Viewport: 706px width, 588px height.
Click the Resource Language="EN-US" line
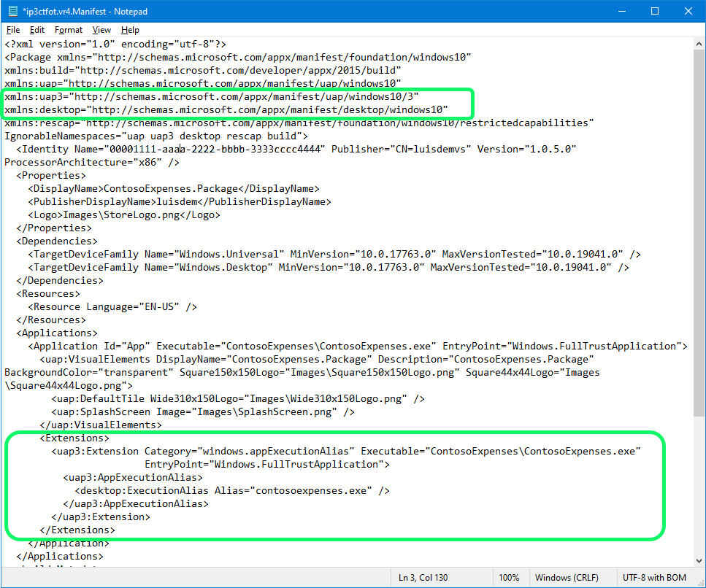click(x=112, y=307)
